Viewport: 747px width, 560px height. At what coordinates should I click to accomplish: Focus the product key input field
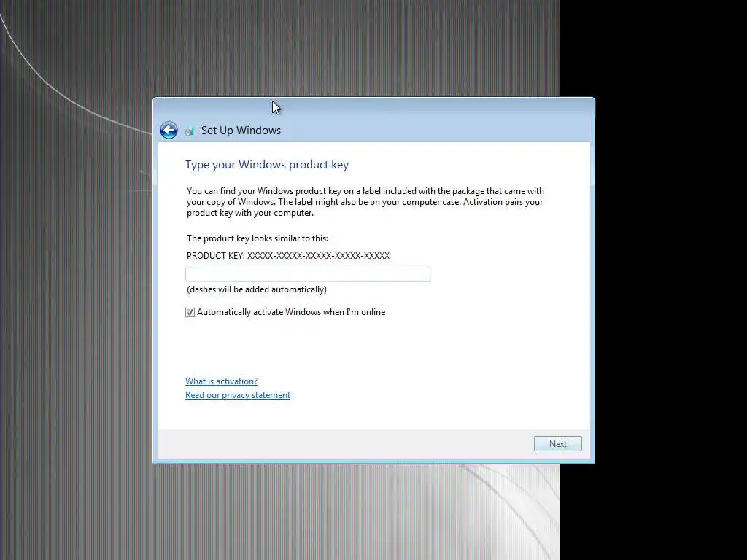click(308, 275)
